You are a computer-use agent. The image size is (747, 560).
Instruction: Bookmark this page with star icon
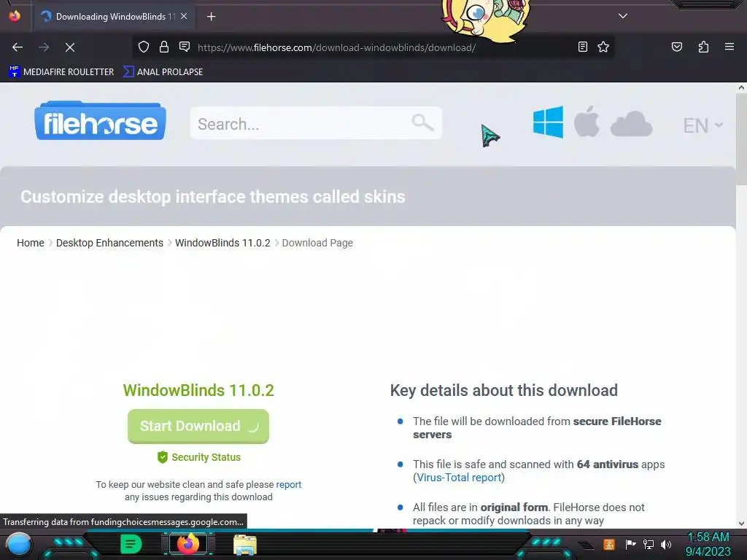[603, 47]
